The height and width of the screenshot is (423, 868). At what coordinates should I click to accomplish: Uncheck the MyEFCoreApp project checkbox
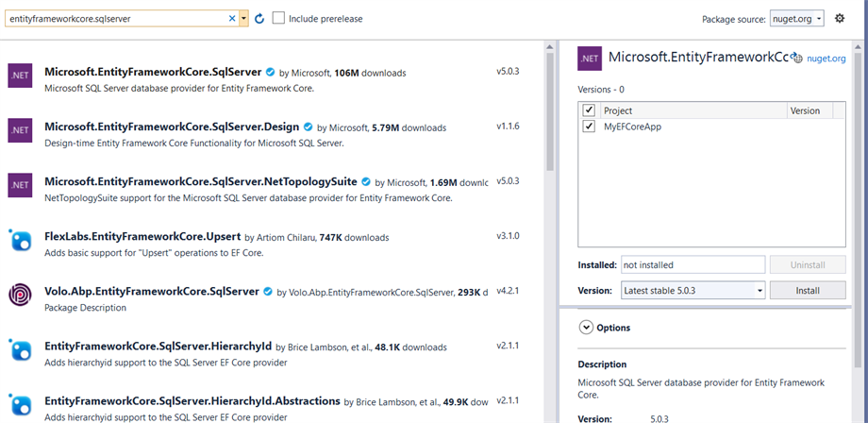point(589,127)
